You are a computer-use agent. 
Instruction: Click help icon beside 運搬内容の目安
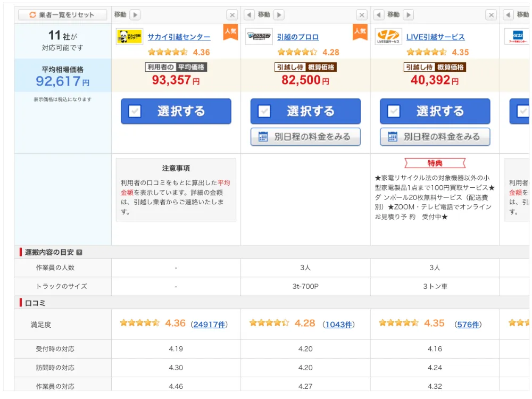click(x=79, y=253)
